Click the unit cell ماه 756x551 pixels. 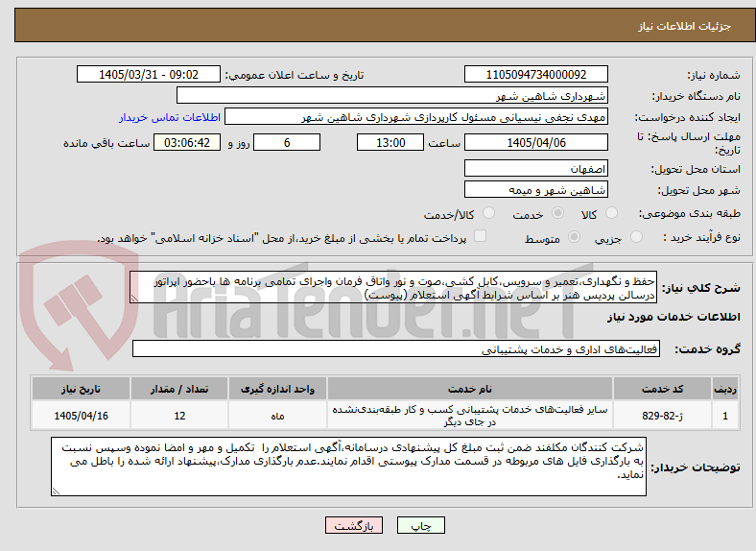[277, 415]
